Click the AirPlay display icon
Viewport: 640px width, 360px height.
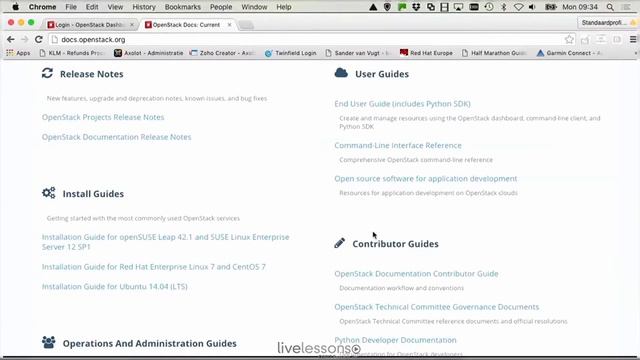tap(458, 7)
